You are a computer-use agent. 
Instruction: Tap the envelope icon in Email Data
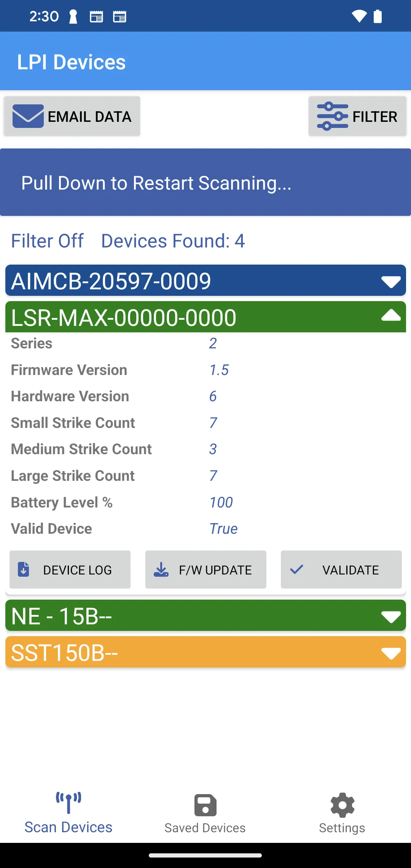point(28,116)
